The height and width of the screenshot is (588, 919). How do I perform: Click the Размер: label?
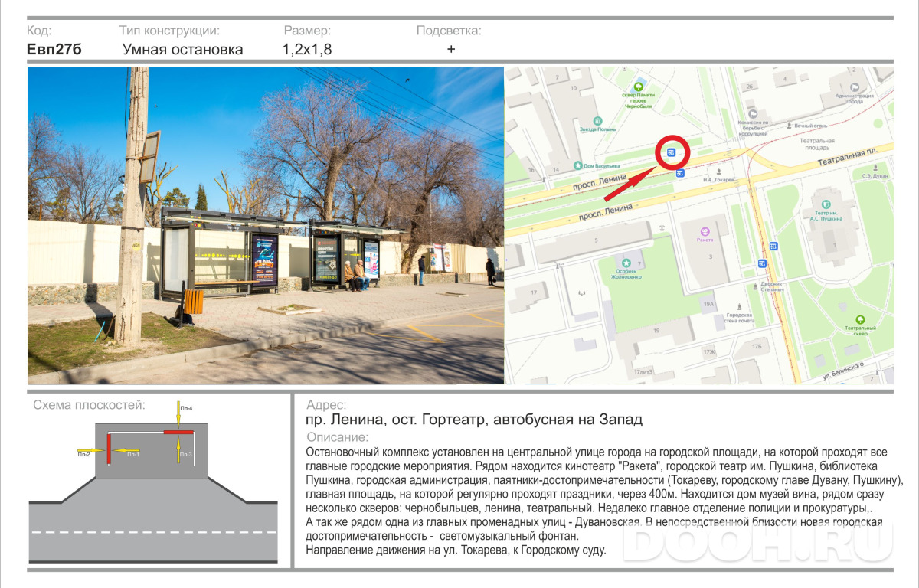(307, 31)
